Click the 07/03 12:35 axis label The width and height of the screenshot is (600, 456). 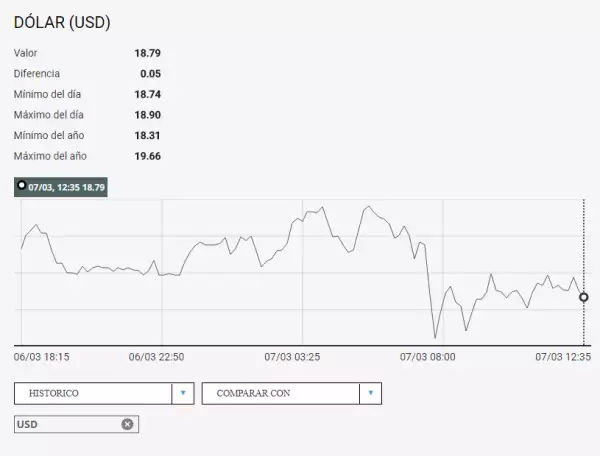(563, 356)
